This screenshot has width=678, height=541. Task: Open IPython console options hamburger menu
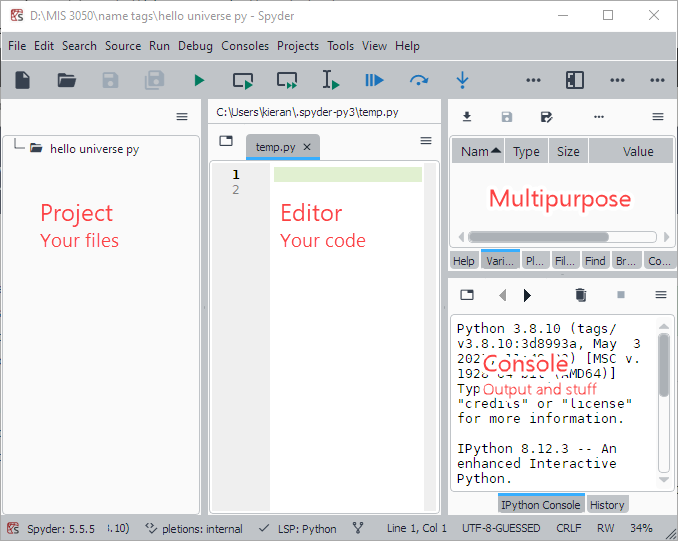coord(661,295)
